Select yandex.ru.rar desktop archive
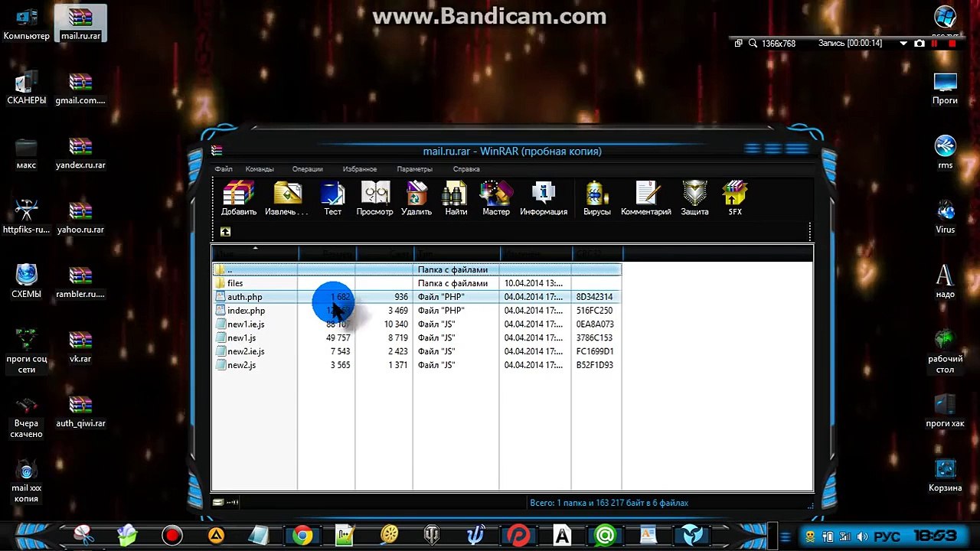980x551 pixels. click(80, 153)
